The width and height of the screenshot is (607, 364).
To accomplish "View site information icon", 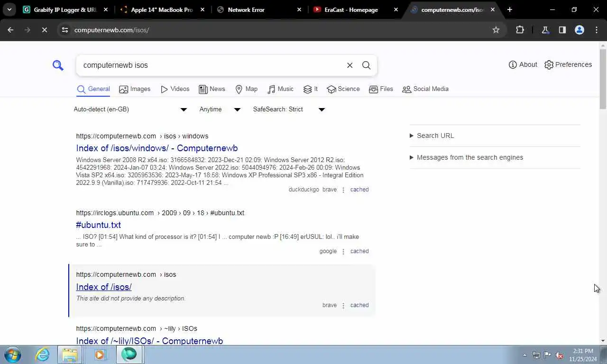I will click(65, 30).
